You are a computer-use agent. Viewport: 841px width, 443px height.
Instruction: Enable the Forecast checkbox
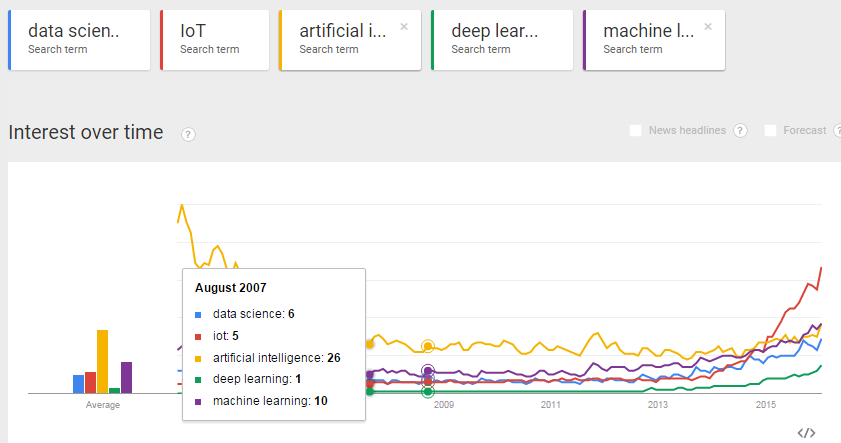coord(770,130)
